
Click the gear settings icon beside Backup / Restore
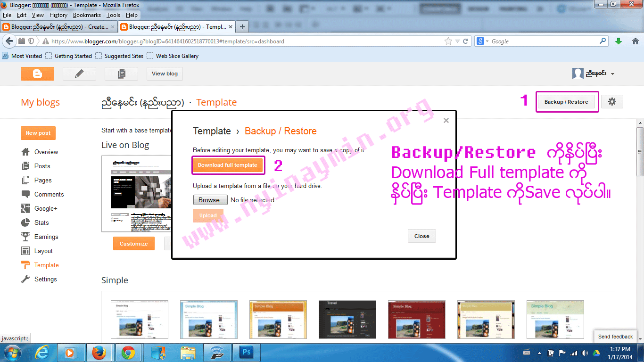(612, 102)
